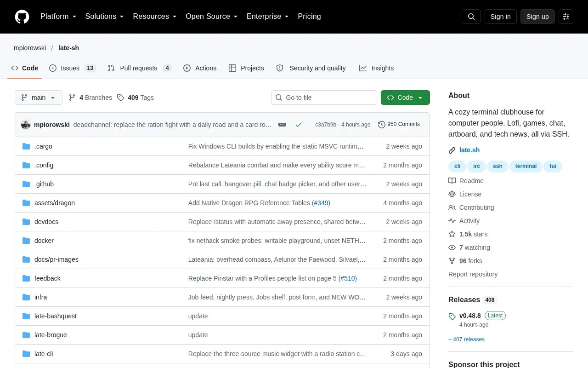This screenshot has height=368, width=588.
Task: Open the late.sh website link
Action: click(469, 150)
